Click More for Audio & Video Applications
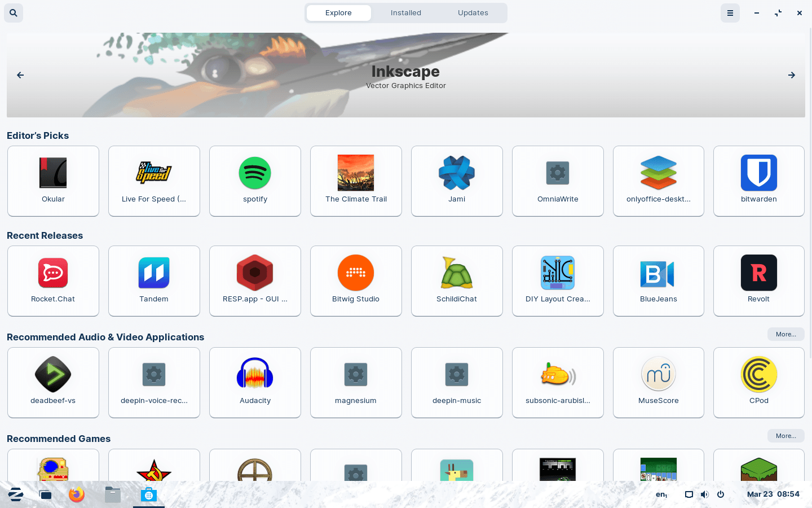The height and width of the screenshot is (508, 812). point(786,334)
